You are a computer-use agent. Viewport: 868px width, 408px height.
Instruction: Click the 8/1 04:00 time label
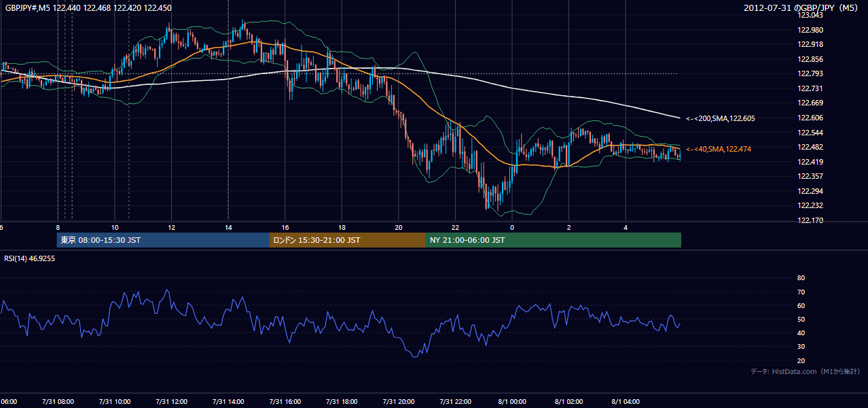coord(626,402)
